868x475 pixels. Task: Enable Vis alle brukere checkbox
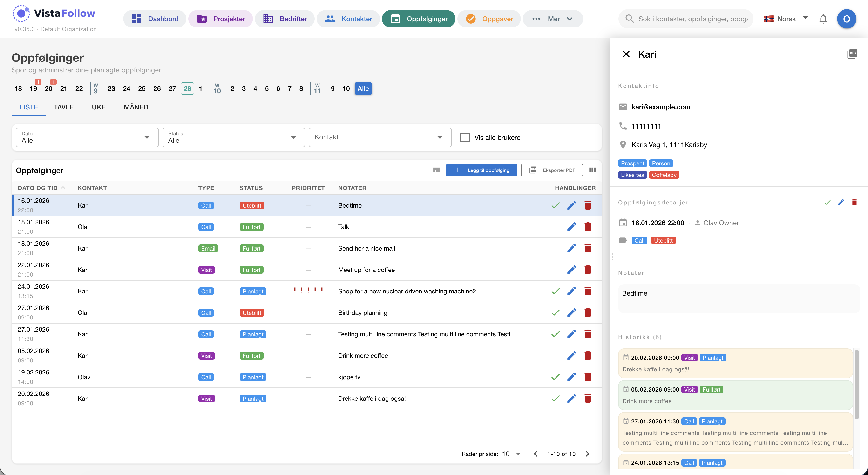pyautogui.click(x=465, y=137)
